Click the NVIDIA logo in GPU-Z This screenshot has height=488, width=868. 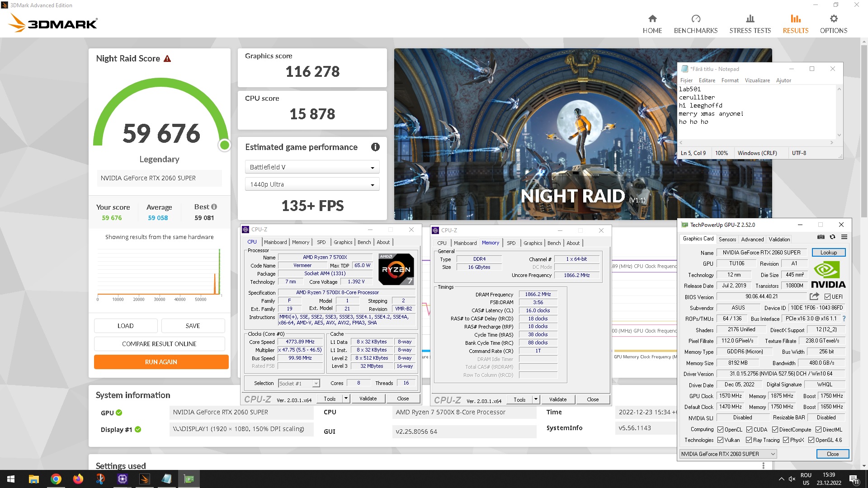pos(828,274)
